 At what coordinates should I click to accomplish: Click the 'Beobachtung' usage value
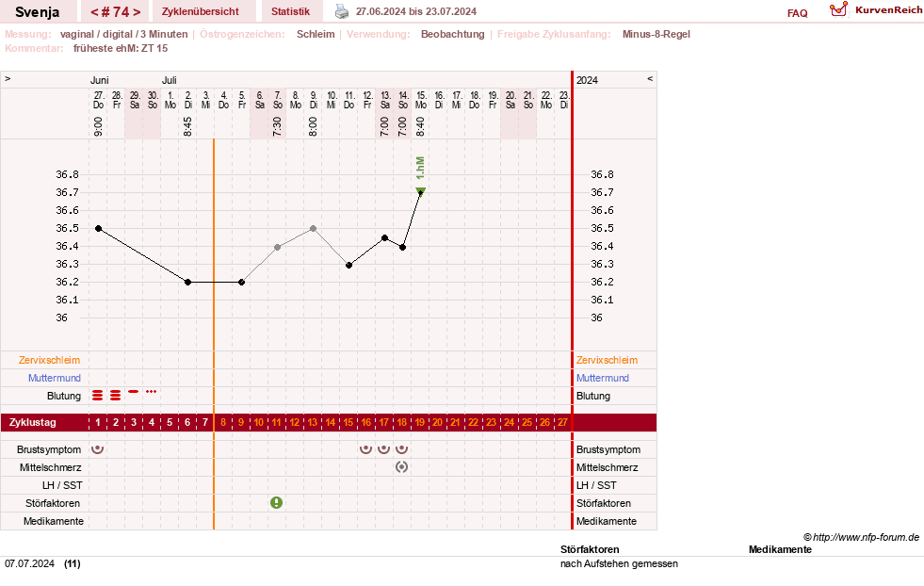click(x=452, y=34)
